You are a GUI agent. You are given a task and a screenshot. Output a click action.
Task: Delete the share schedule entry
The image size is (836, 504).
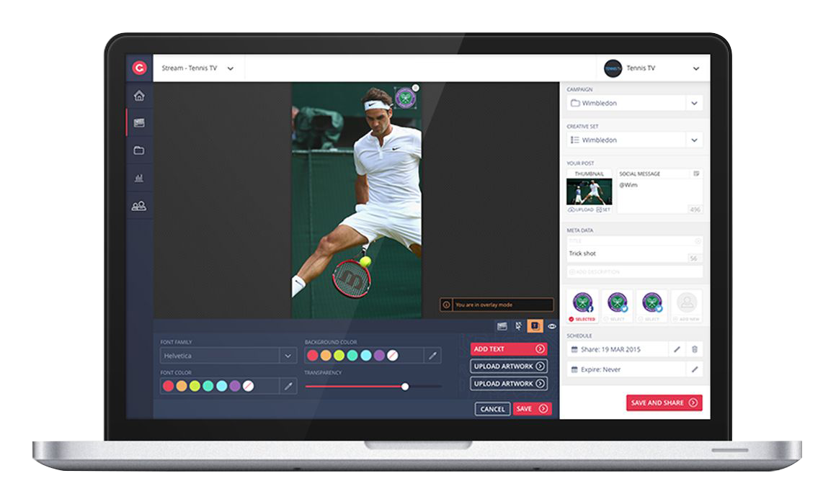[x=694, y=349]
